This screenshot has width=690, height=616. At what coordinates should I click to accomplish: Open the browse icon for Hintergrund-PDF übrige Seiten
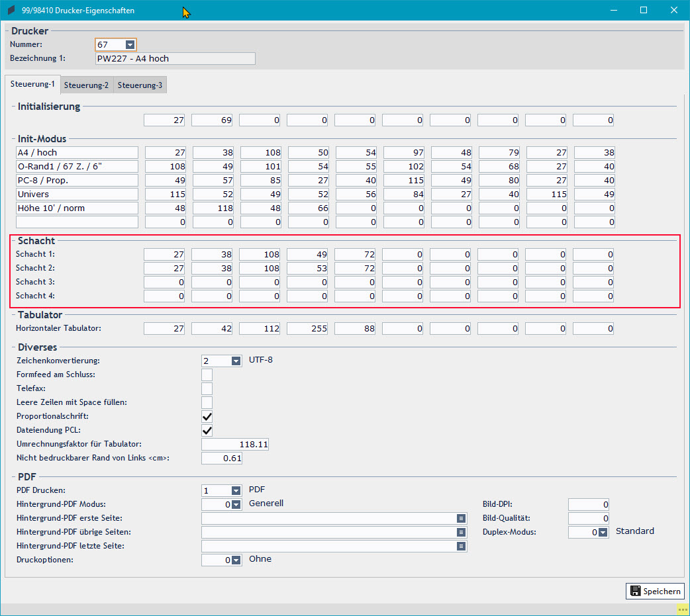click(461, 533)
